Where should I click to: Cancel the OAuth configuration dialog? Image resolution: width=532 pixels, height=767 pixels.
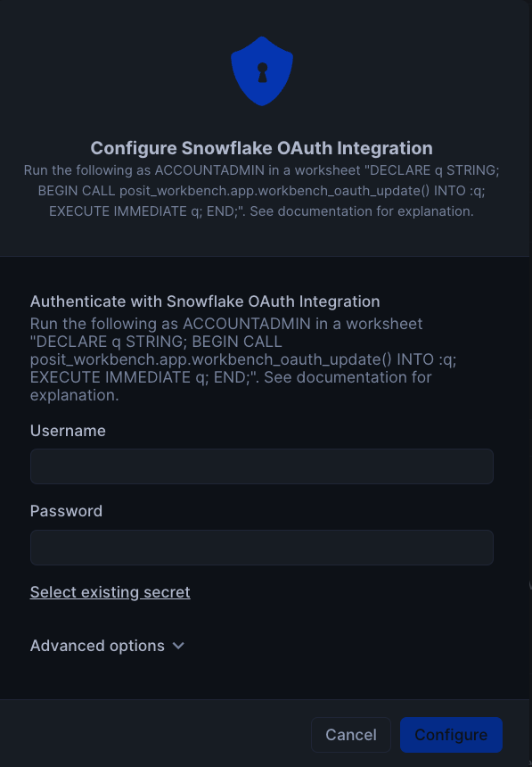[351, 735]
